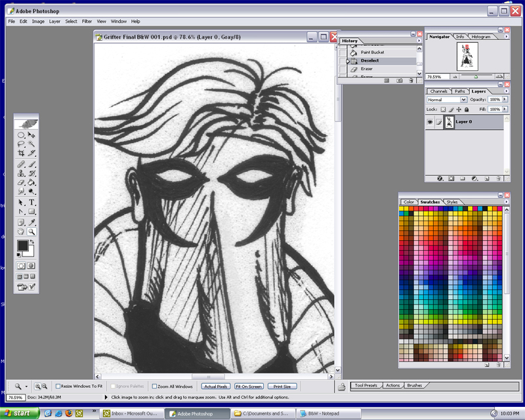The width and height of the screenshot is (525, 420).
Task: Select the Brush tool
Action: point(31,165)
